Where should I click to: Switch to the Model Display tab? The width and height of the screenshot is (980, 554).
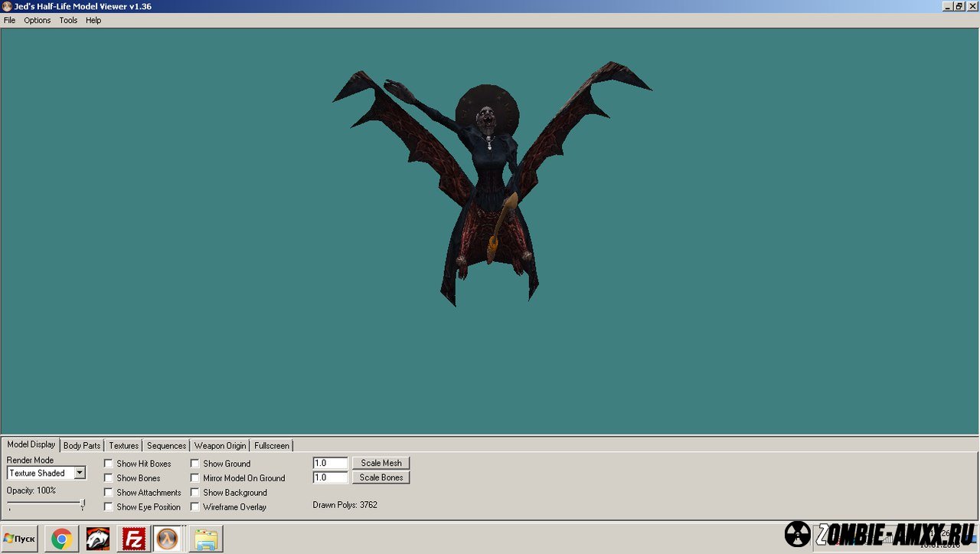pyautogui.click(x=31, y=444)
